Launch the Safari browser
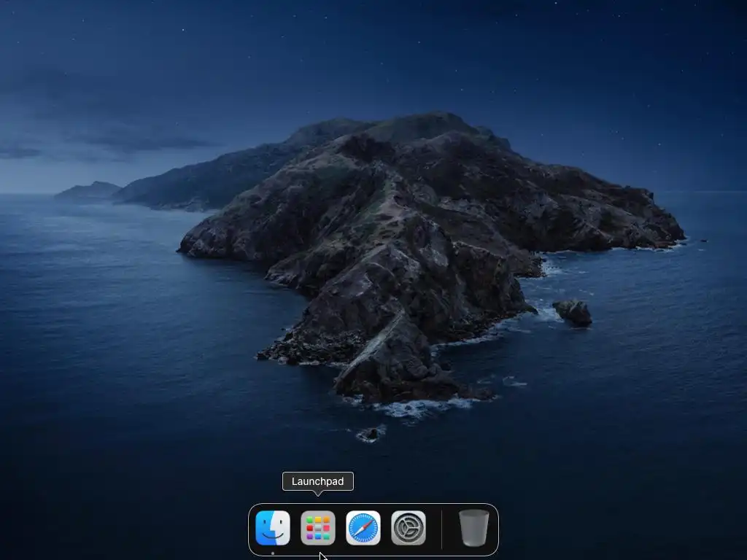 click(363, 528)
